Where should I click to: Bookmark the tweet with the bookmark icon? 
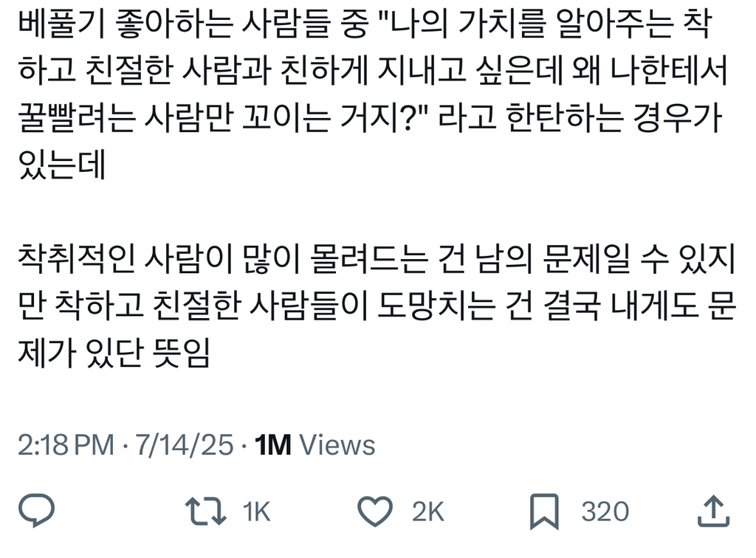544,512
